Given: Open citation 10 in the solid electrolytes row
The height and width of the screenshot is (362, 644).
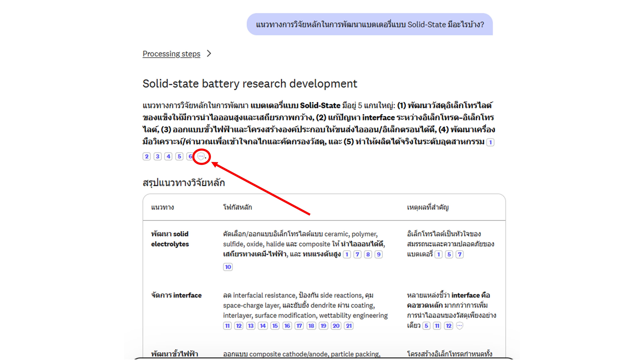Looking at the screenshot, I should (228, 267).
